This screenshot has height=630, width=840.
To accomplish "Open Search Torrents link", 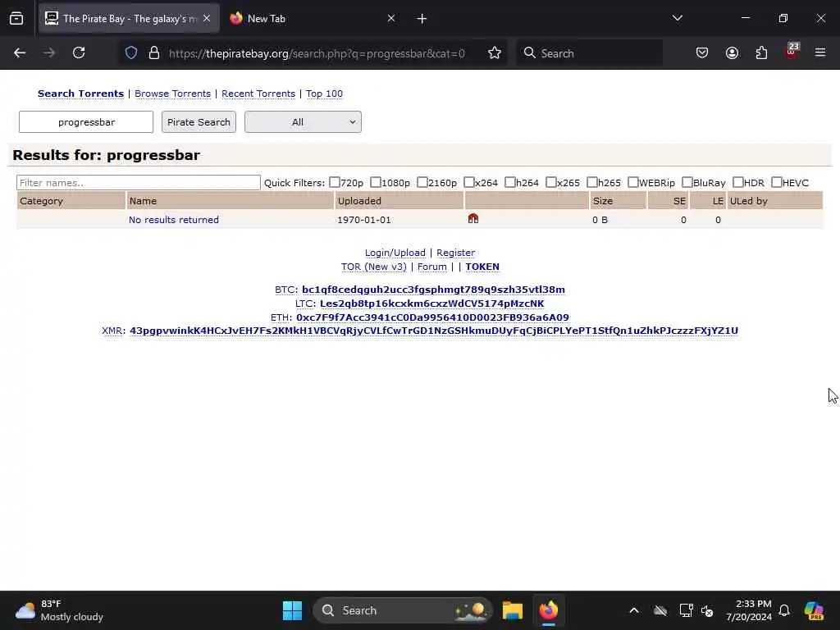I will pyautogui.click(x=80, y=94).
